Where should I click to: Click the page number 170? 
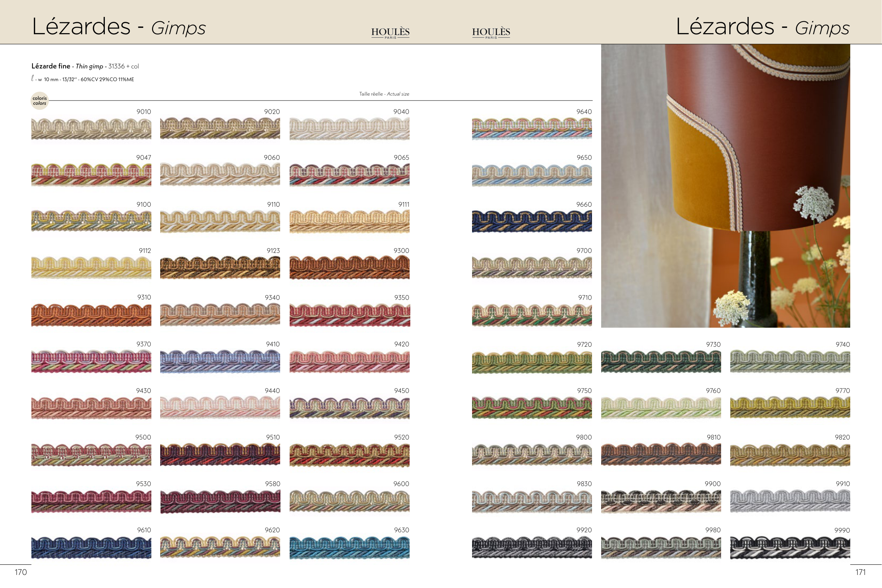pyautogui.click(x=20, y=572)
